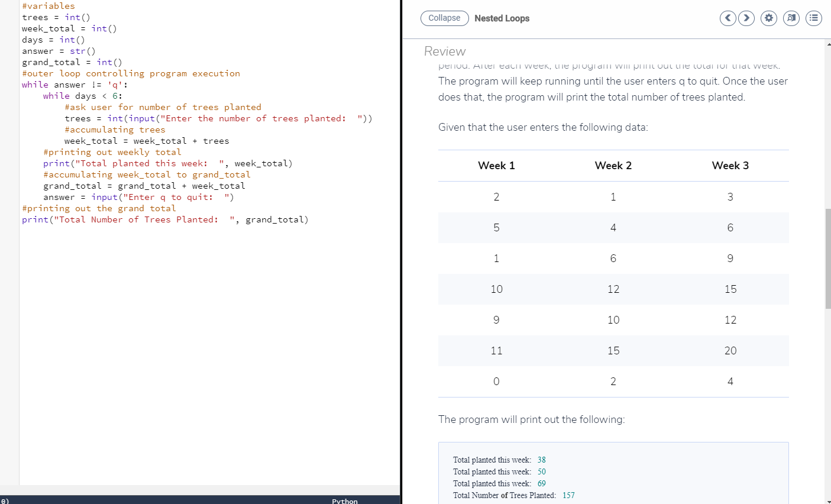Click the Python language indicator in the status bar
Image resolution: width=831 pixels, height=504 pixels.
(345, 501)
